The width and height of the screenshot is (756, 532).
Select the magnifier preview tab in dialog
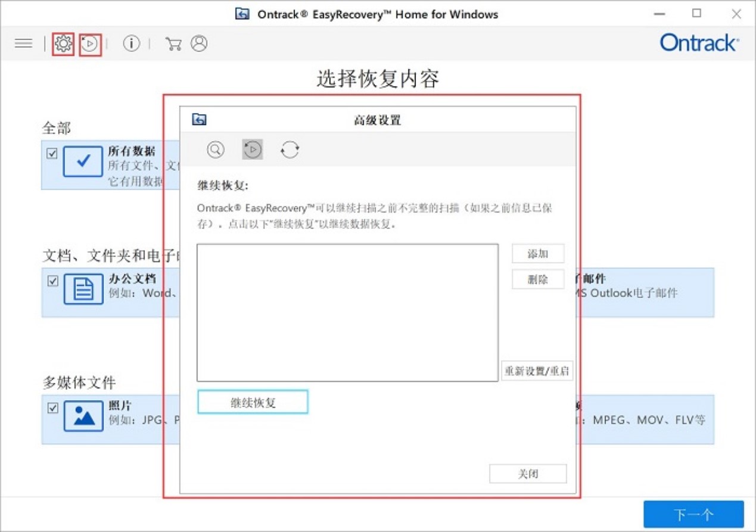coord(216,150)
